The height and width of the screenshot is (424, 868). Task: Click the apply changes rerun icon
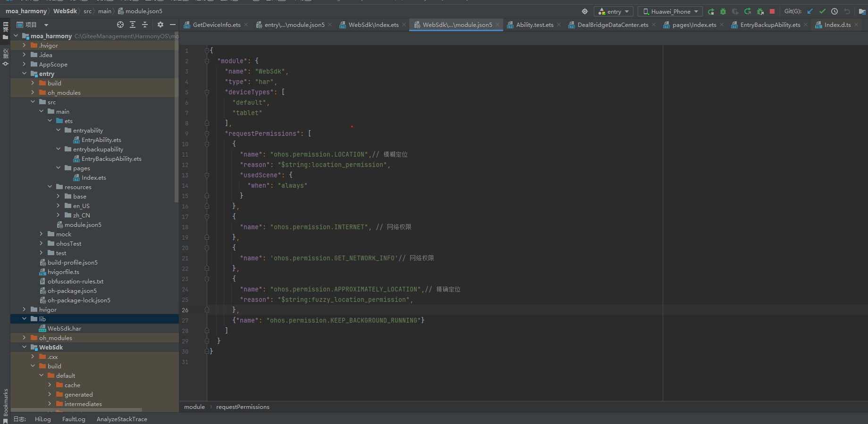[748, 11]
